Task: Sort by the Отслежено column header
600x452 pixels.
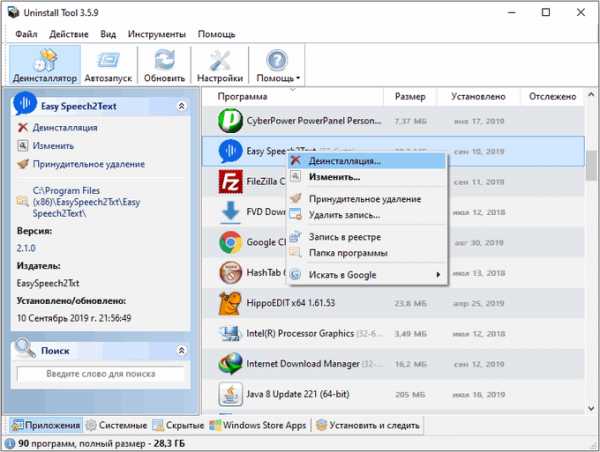Action: click(x=552, y=96)
